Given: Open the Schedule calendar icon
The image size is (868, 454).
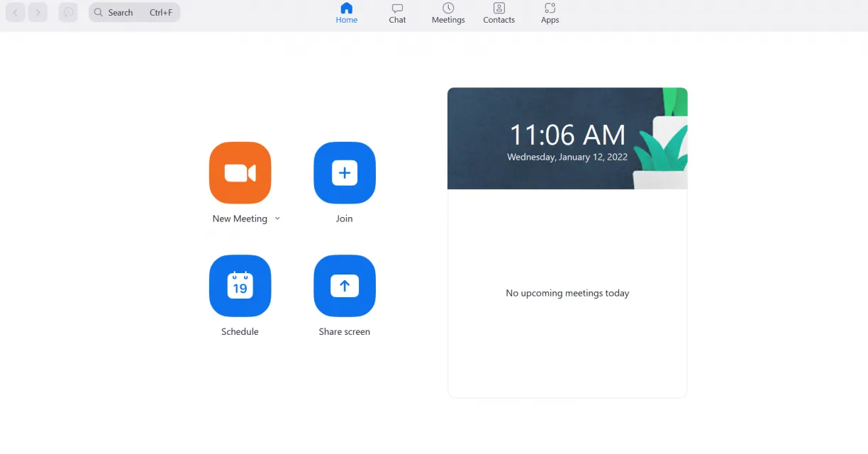Looking at the screenshot, I should coord(240,286).
